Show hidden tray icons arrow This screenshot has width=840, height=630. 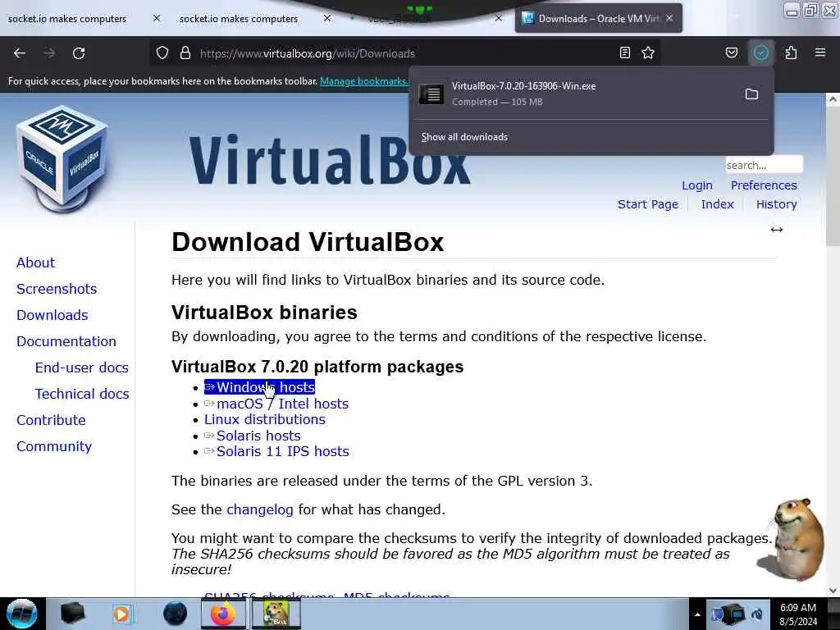(697, 614)
